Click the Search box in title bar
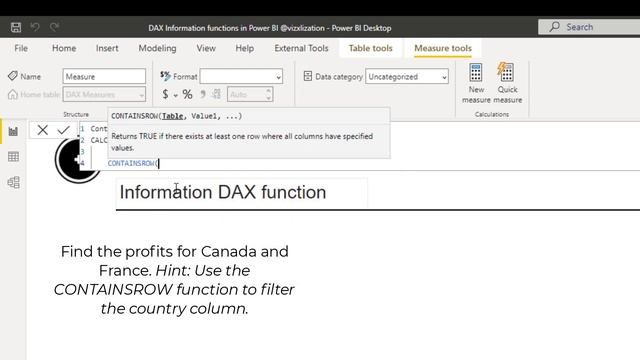Image resolution: width=640 pixels, height=360 pixels. pyautogui.click(x=589, y=27)
